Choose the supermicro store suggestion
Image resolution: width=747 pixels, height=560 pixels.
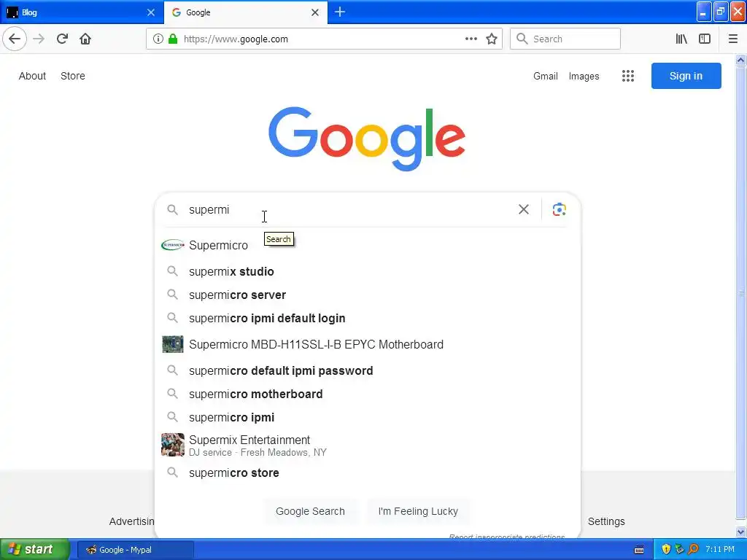368,472
